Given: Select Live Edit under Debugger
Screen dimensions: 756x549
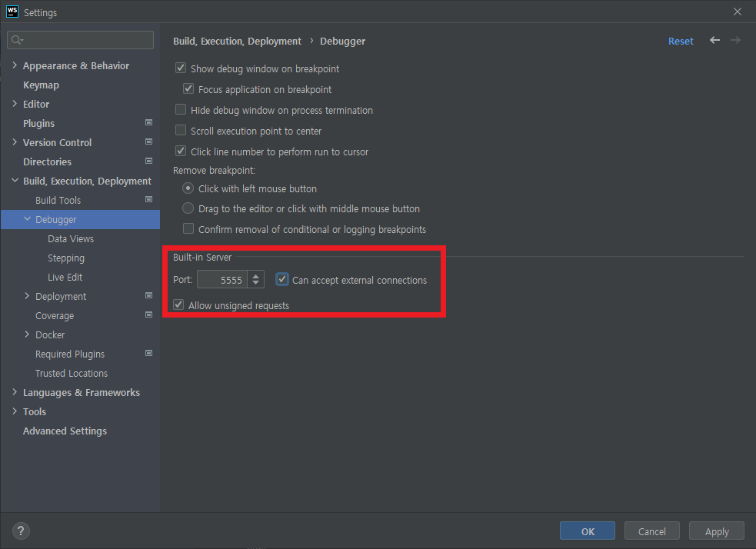Looking at the screenshot, I should [65, 277].
